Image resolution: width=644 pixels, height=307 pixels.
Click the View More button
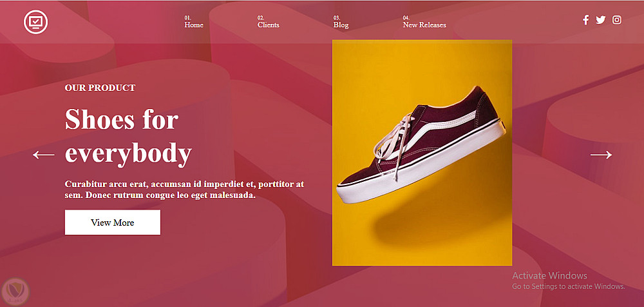(113, 223)
